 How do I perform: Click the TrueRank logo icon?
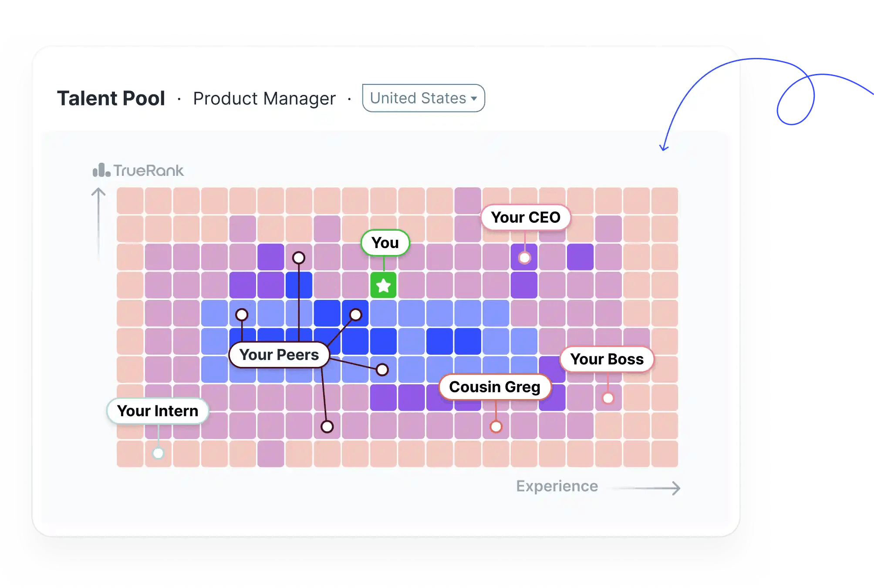click(x=101, y=170)
